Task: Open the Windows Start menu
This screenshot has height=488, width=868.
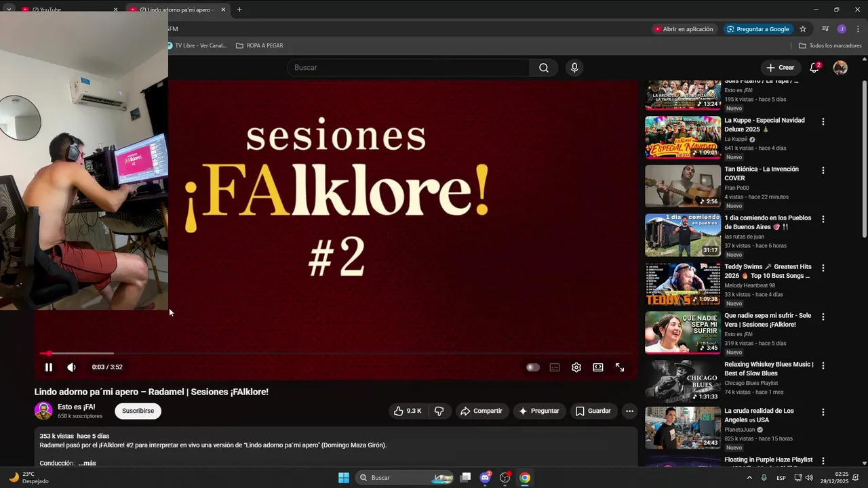Action: (x=344, y=478)
